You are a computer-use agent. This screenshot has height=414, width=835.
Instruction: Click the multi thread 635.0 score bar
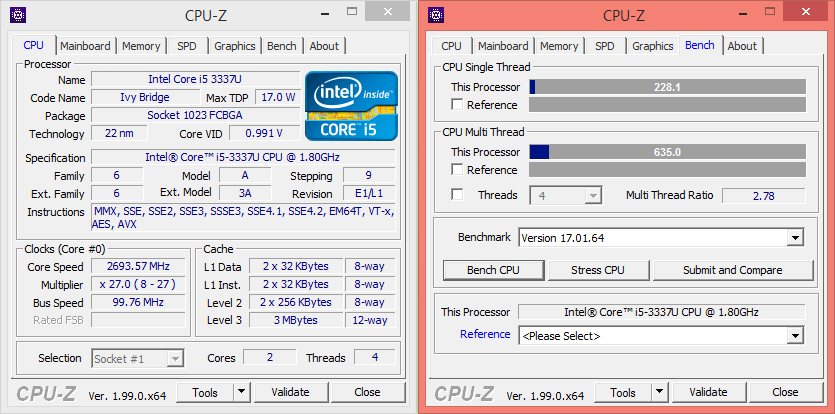tap(667, 152)
